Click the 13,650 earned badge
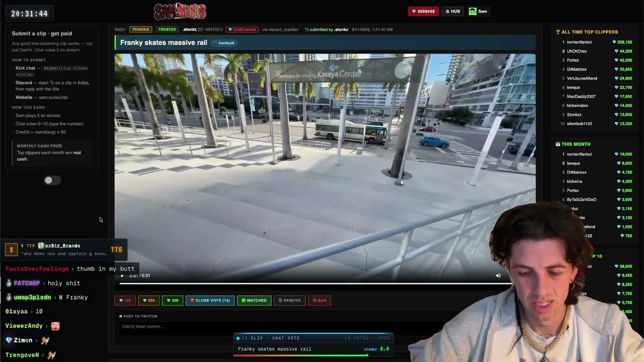644x362 pixels. [x=242, y=30]
